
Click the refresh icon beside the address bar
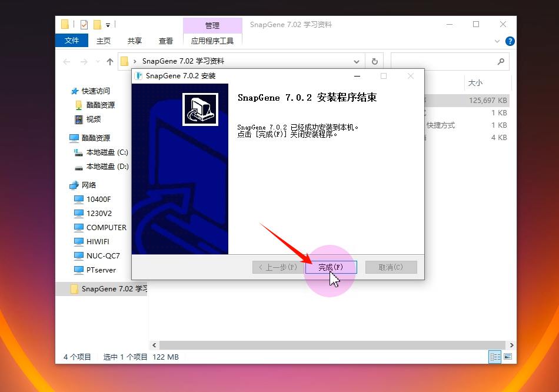point(374,61)
